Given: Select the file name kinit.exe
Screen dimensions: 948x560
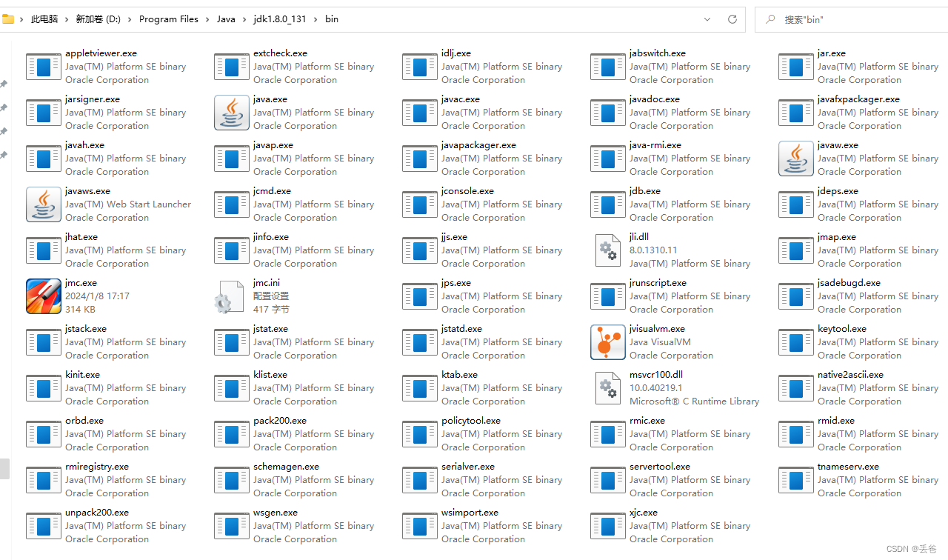Looking at the screenshot, I should tap(82, 375).
